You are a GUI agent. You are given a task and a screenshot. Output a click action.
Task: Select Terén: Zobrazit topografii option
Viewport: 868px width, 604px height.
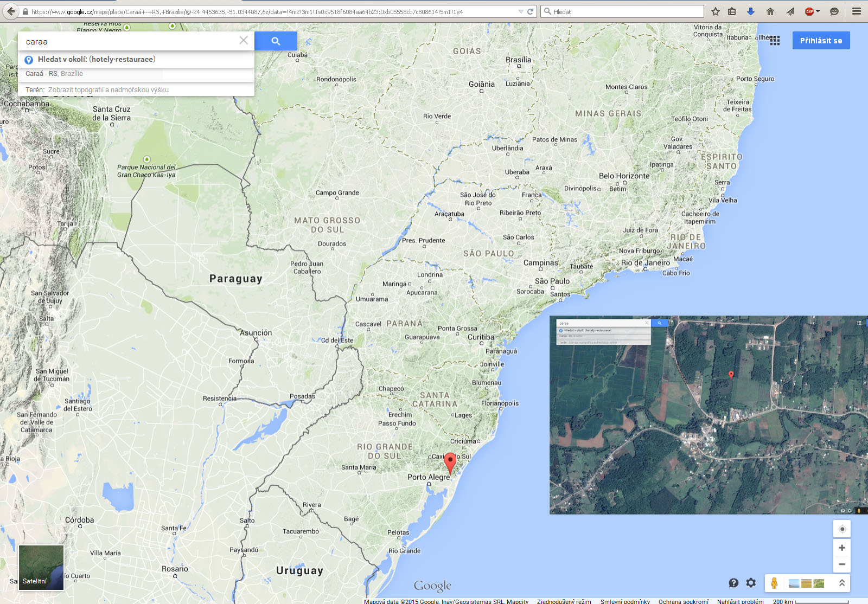(x=136, y=90)
